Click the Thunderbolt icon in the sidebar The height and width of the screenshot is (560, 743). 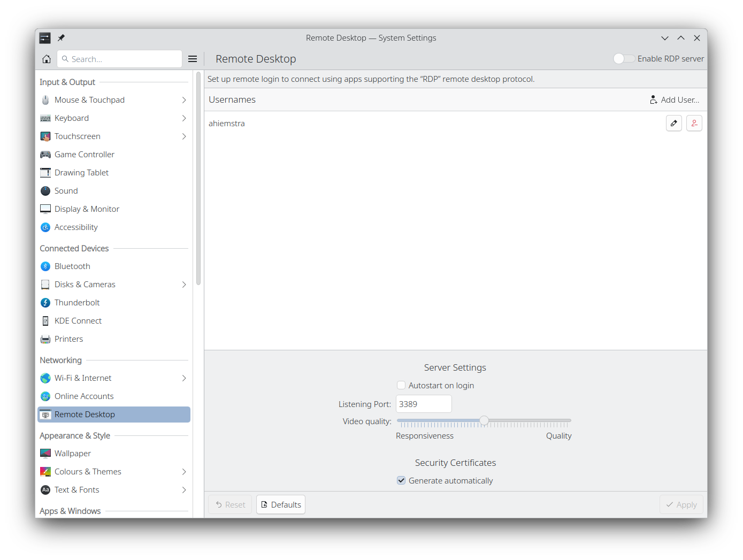pyautogui.click(x=45, y=303)
